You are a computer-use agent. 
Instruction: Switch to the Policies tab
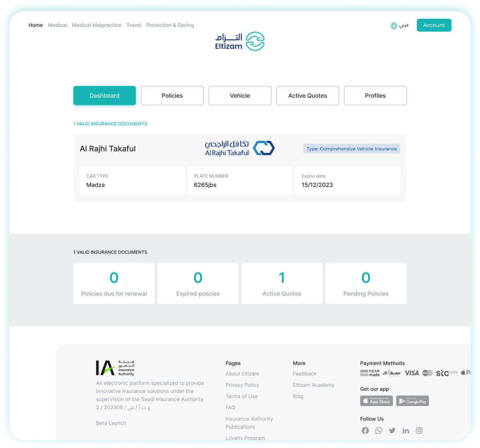(x=172, y=96)
